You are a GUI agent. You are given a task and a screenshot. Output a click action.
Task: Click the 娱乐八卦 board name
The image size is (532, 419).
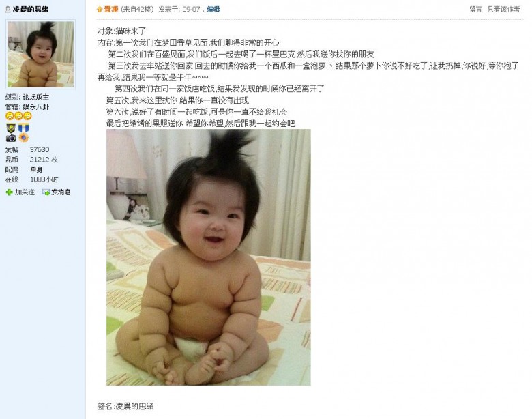click(x=36, y=107)
